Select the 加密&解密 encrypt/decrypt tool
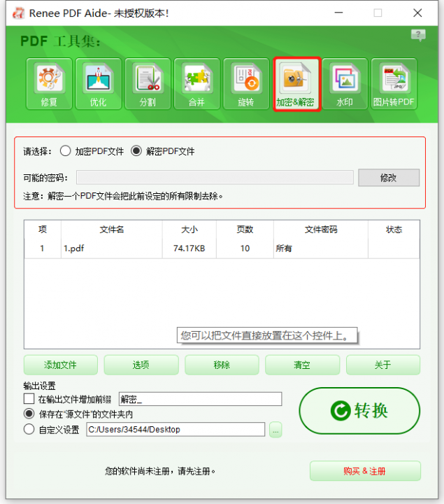 click(x=296, y=84)
